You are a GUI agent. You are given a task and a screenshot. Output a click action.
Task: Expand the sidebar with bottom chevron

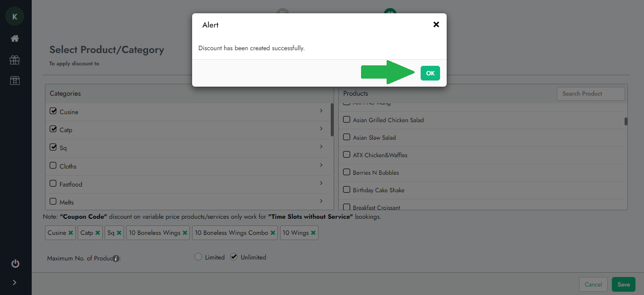tap(15, 283)
